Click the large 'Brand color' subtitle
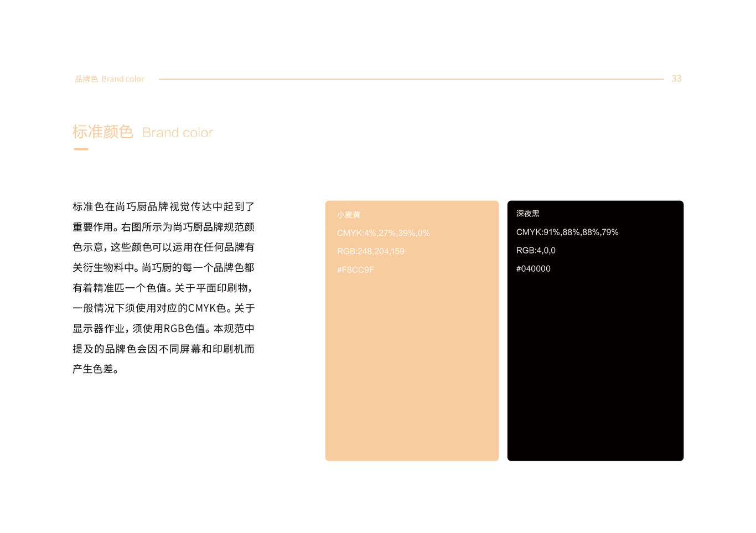 tap(178, 133)
